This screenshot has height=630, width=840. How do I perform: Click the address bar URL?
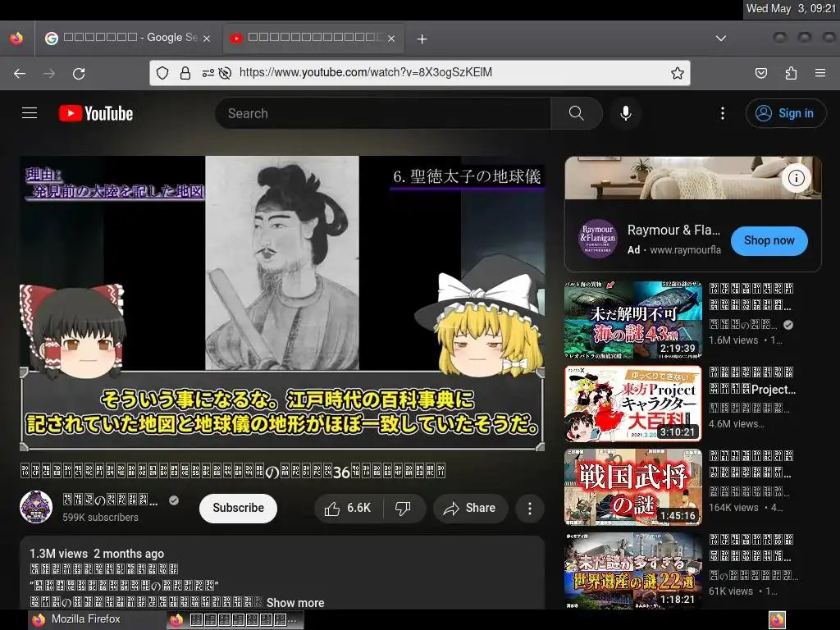(x=365, y=72)
